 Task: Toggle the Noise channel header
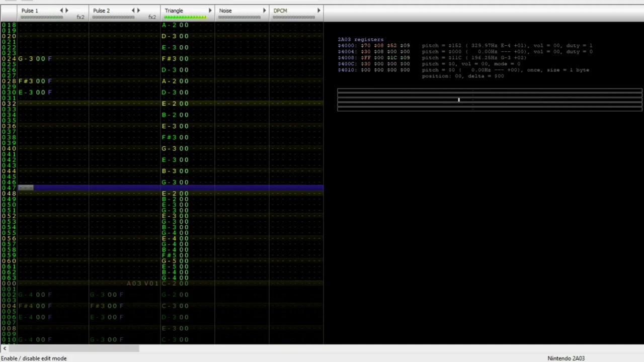click(225, 11)
